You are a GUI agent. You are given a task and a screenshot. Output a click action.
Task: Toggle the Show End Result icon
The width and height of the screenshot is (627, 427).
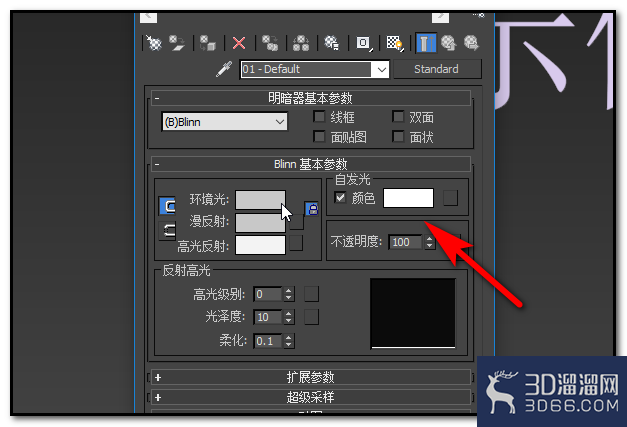pyautogui.click(x=426, y=42)
